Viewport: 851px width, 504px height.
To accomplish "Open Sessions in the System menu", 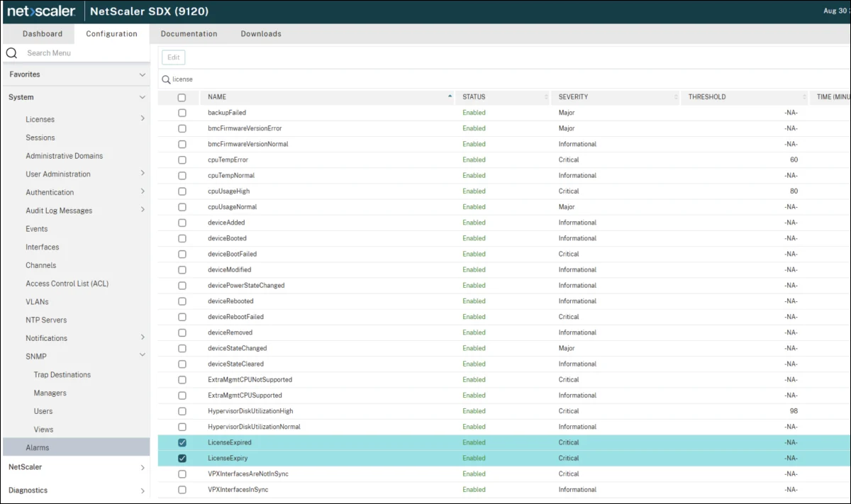I will [40, 138].
